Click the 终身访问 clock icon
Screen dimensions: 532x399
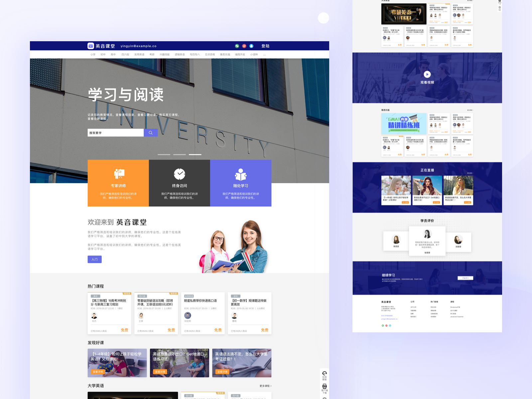coord(180,174)
